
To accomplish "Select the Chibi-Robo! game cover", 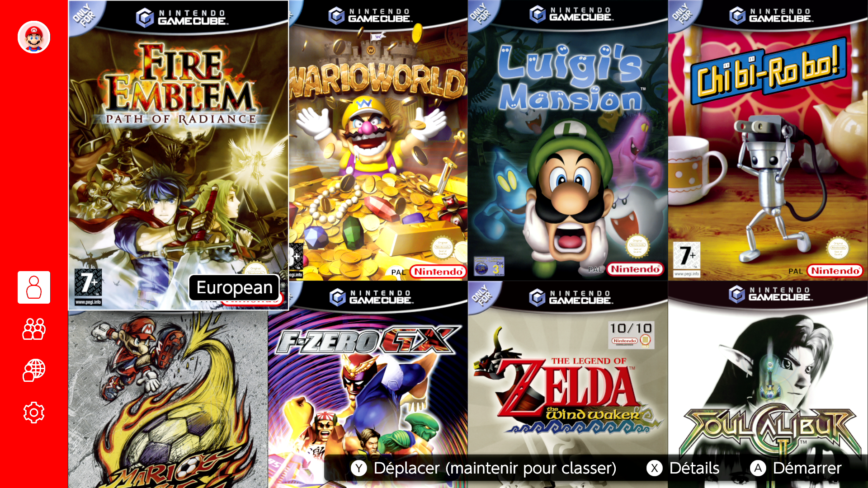I will tap(768, 140).
